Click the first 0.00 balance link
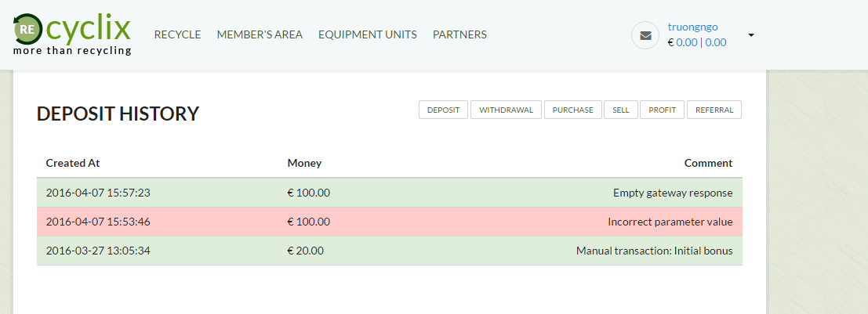868x314 pixels. [686, 43]
